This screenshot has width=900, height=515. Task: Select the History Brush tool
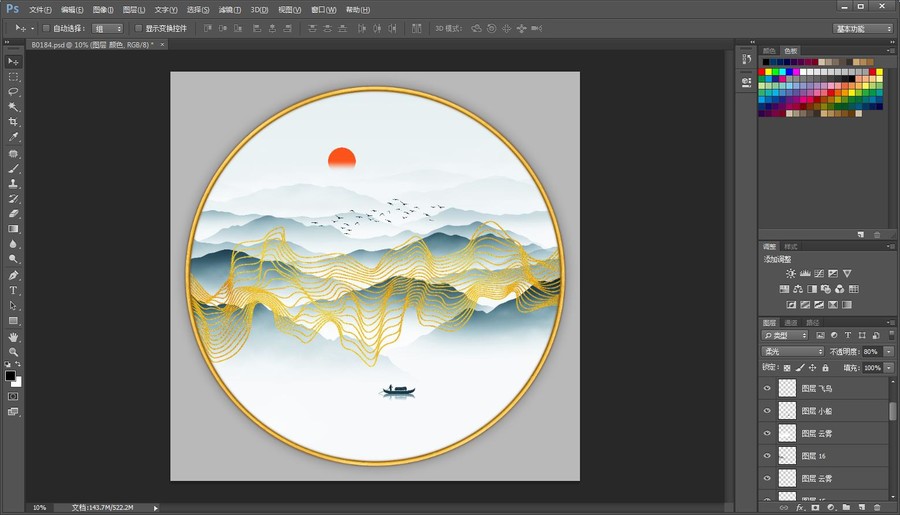click(13, 199)
